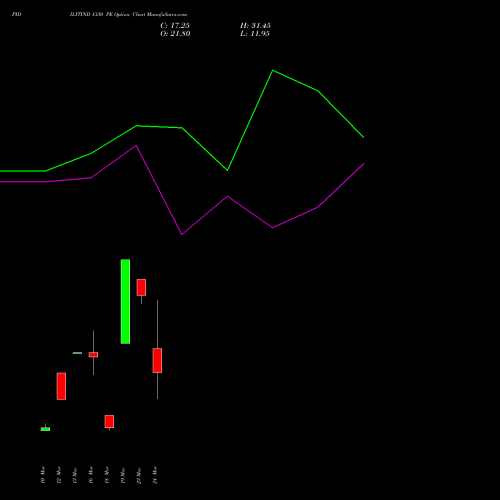
Task: Click the 10 Mar date axis label
Action: point(43,475)
